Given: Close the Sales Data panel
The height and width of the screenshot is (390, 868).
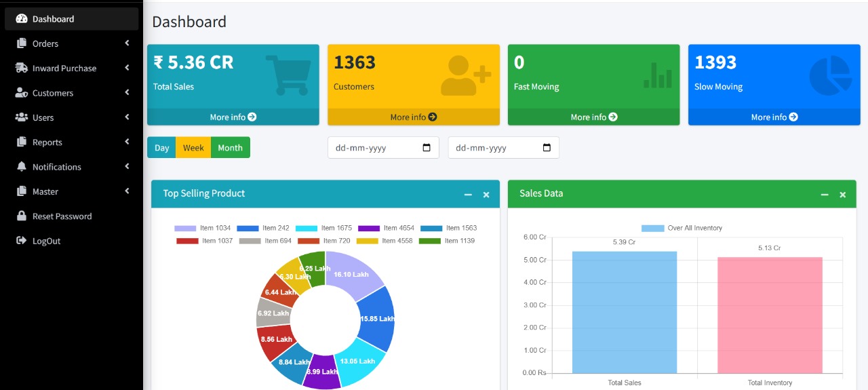Looking at the screenshot, I should pyautogui.click(x=843, y=195).
